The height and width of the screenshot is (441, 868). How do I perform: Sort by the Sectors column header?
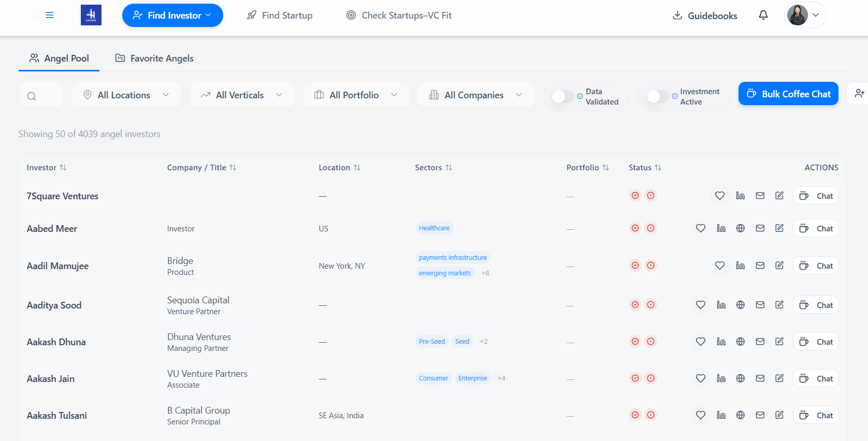[433, 168]
